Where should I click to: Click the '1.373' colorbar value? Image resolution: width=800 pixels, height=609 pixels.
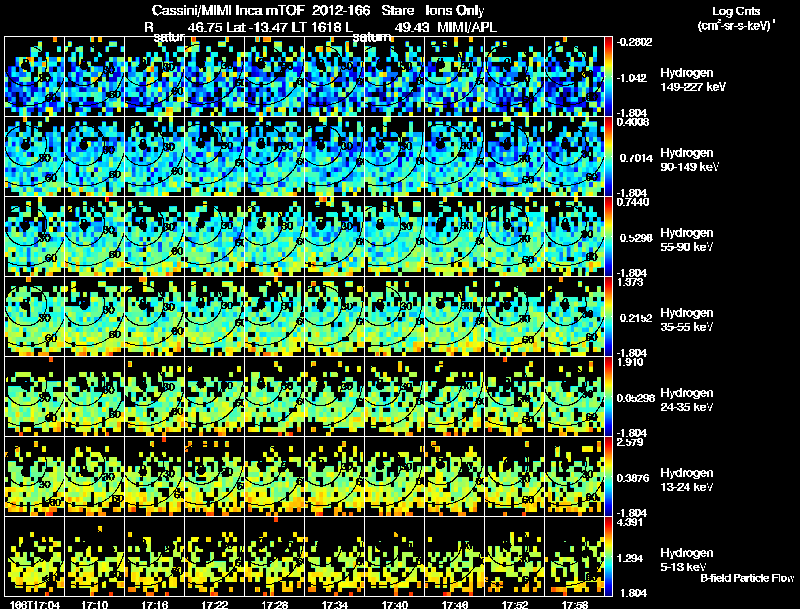[x=630, y=282]
